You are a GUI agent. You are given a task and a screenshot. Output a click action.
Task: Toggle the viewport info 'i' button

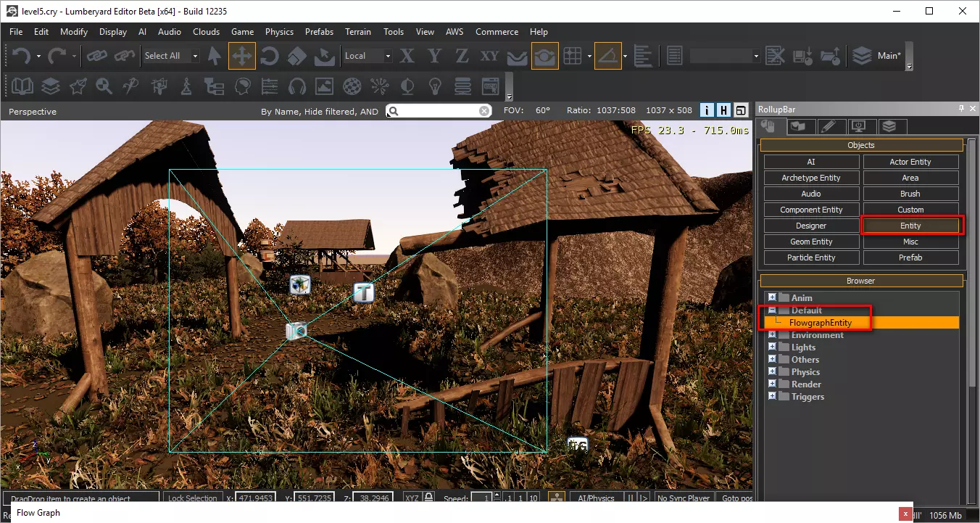(707, 110)
